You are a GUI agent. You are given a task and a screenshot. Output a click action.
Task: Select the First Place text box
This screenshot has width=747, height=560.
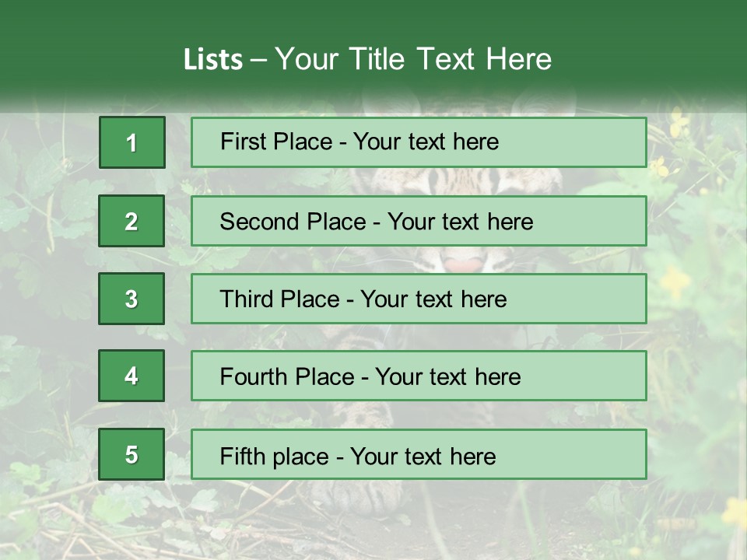click(x=419, y=142)
